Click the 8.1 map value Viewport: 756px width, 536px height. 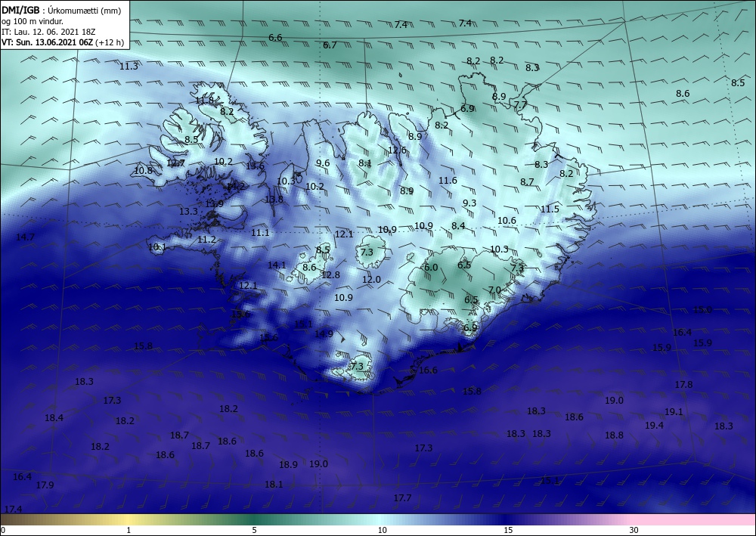pos(365,163)
